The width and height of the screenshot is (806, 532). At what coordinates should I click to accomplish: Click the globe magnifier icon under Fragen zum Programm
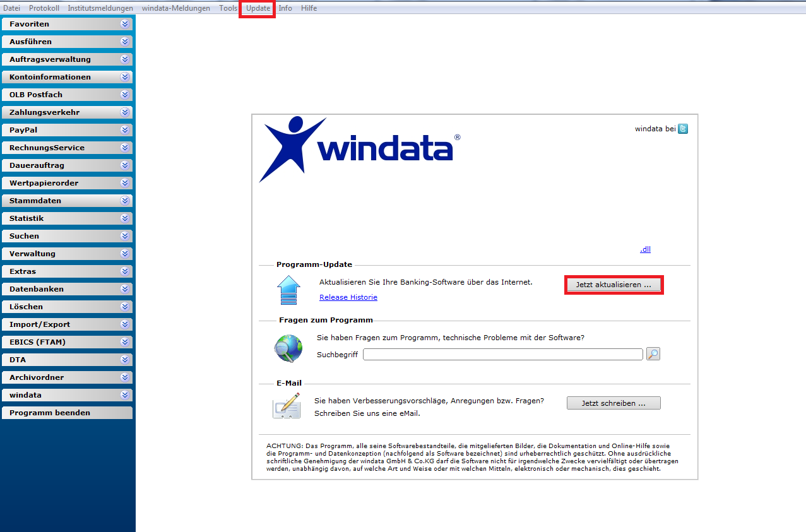[288, 349]
